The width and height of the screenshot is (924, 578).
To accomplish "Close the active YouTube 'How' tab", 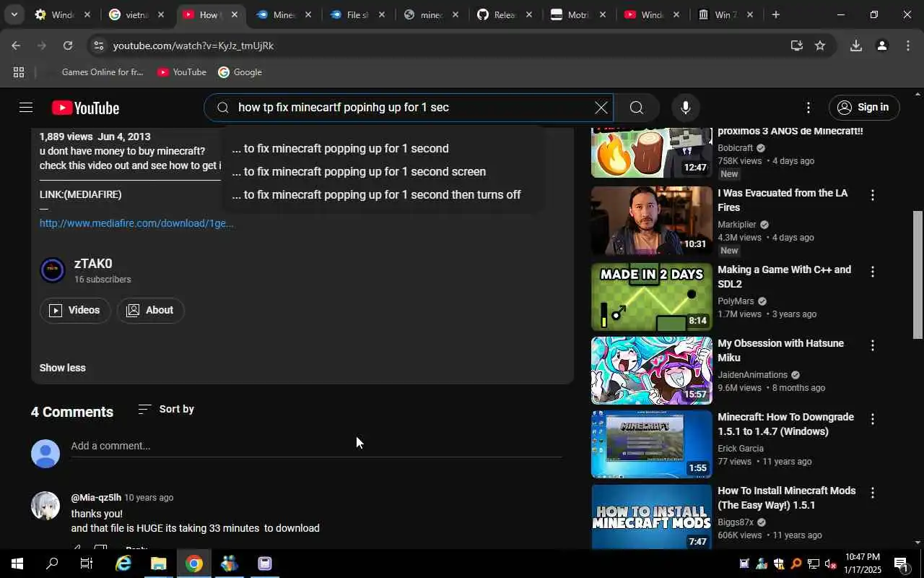I will (x=234, y=14).
